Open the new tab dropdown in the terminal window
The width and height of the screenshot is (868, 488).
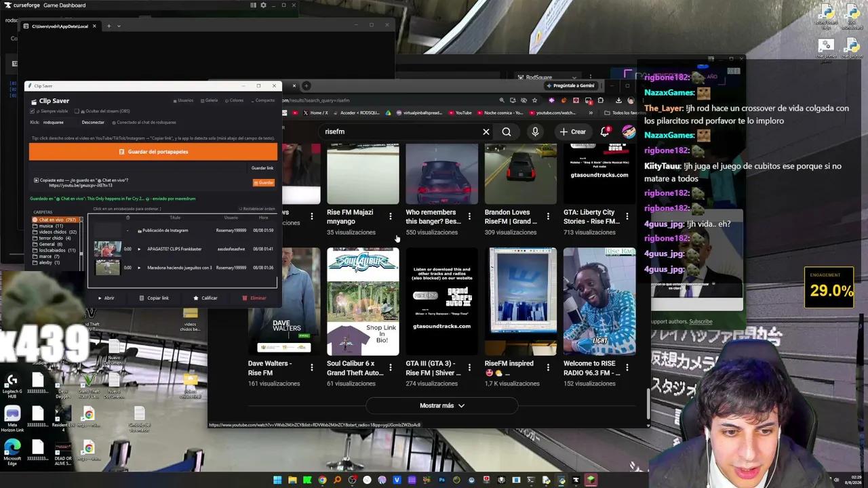coord(119,26)
